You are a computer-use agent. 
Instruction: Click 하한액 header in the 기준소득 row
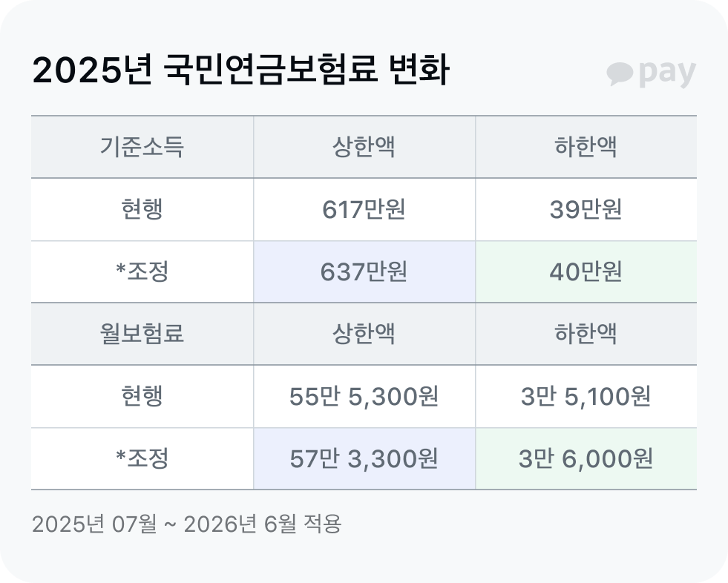[586, 148]
